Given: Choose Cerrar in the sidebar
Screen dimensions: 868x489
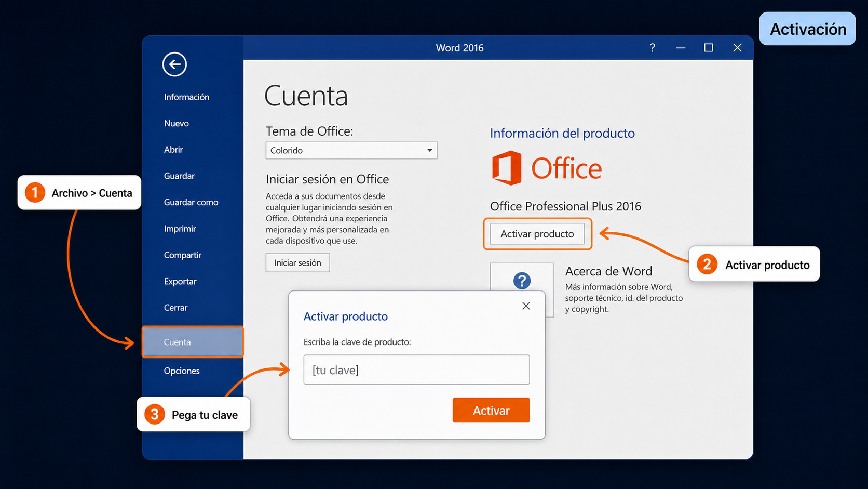Looking at the screenshot, I should (175, 308).
